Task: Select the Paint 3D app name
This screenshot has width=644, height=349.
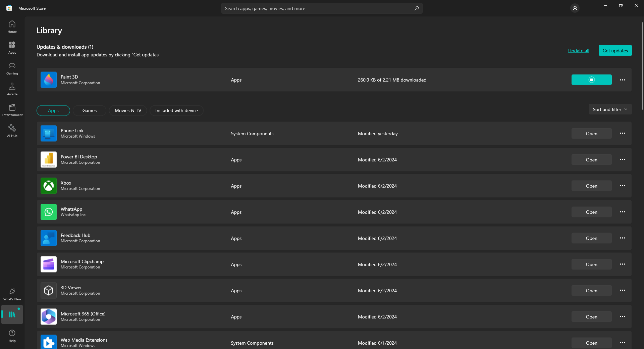Action: point(69,77)
